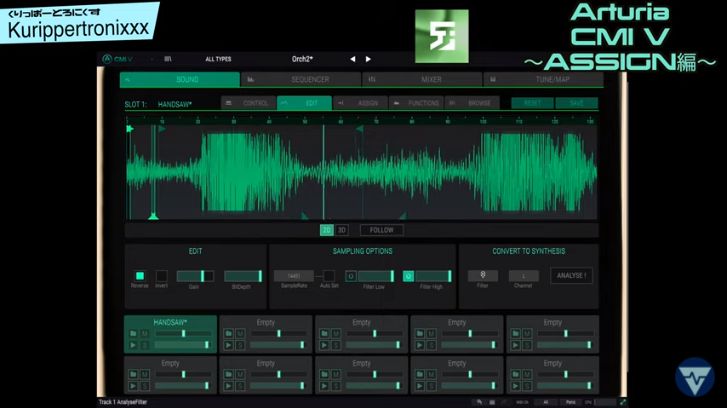Click the resize icon in status bar corner
The image size is (727, 408).
pyautogui.click(x=623, y=402)
